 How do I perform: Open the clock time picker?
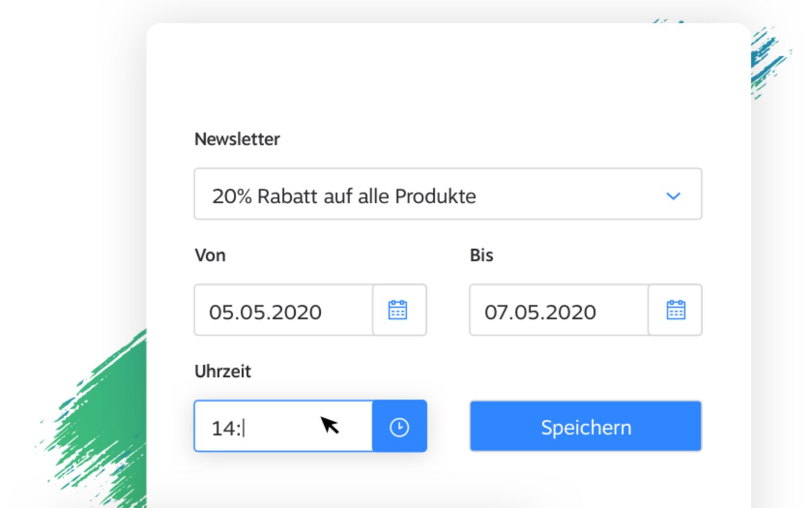pyautogui.click(x=400, y=426)
